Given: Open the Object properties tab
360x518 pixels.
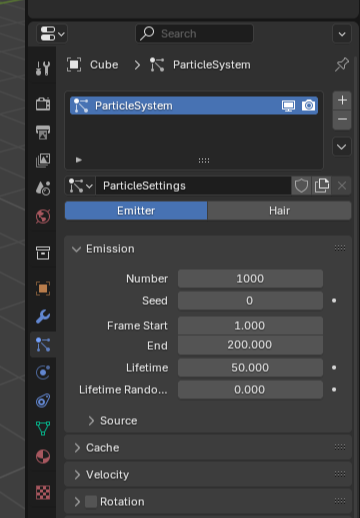Looking at the screenshot, I should 43,288.
